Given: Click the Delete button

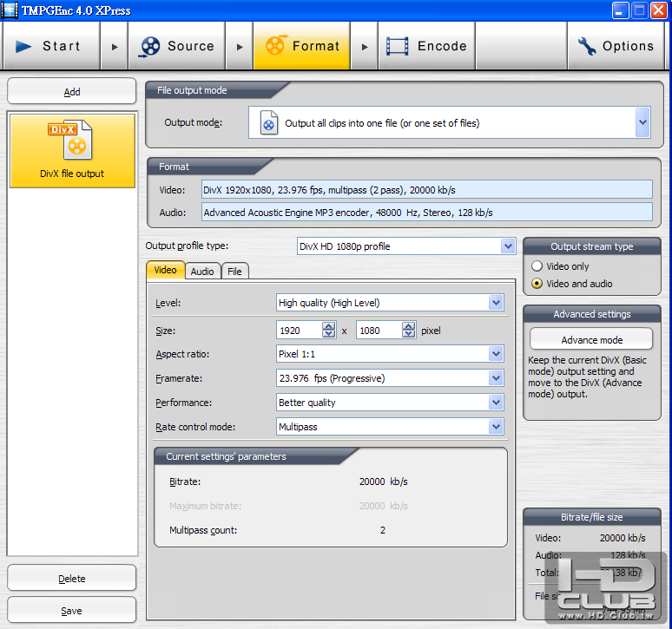Looking at the screenshot, I should pyautogui.click(x=71, y=579).
